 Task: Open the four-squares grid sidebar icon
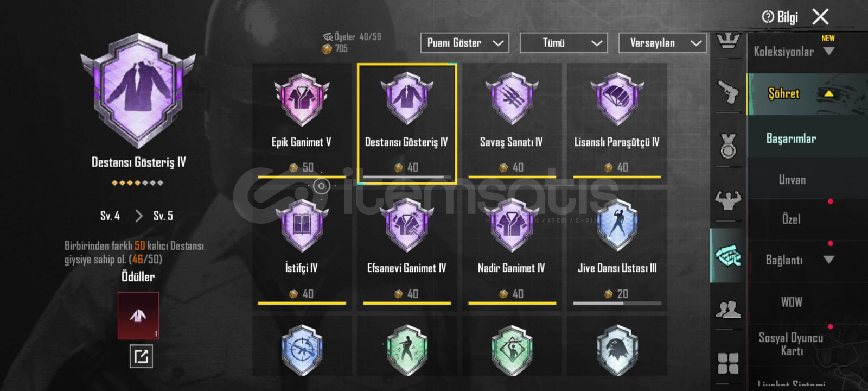(x=728, y=363)
